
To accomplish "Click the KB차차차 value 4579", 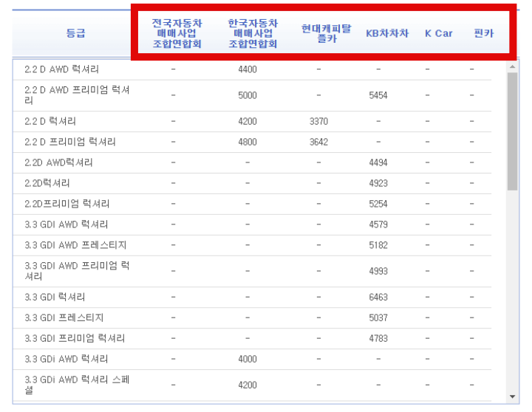I will (378, 224).
